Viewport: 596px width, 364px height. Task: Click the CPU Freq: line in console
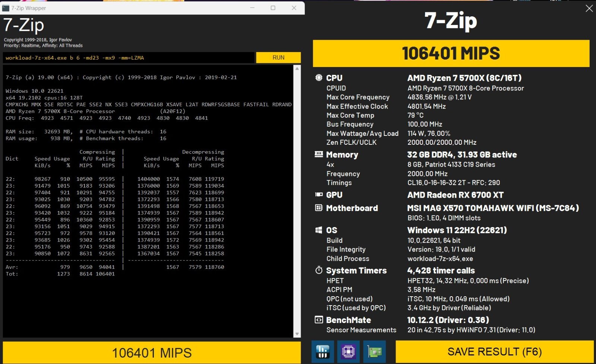[x=107, y=118]
